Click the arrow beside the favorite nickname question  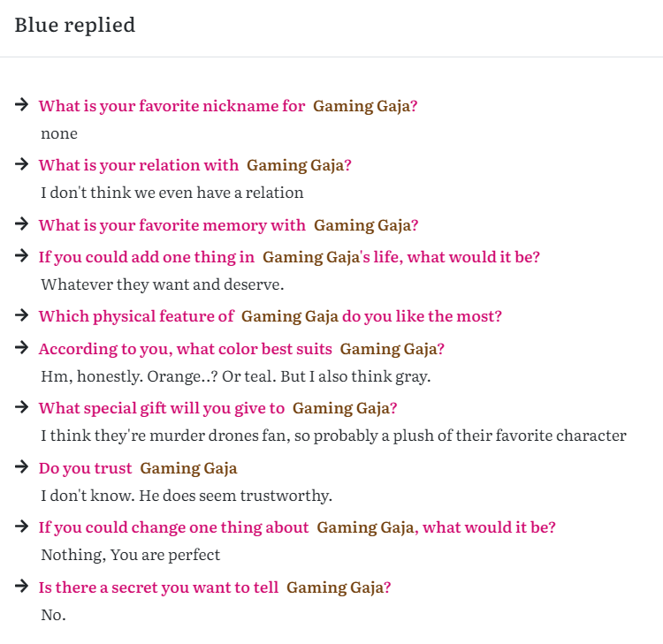click(21, 104)
